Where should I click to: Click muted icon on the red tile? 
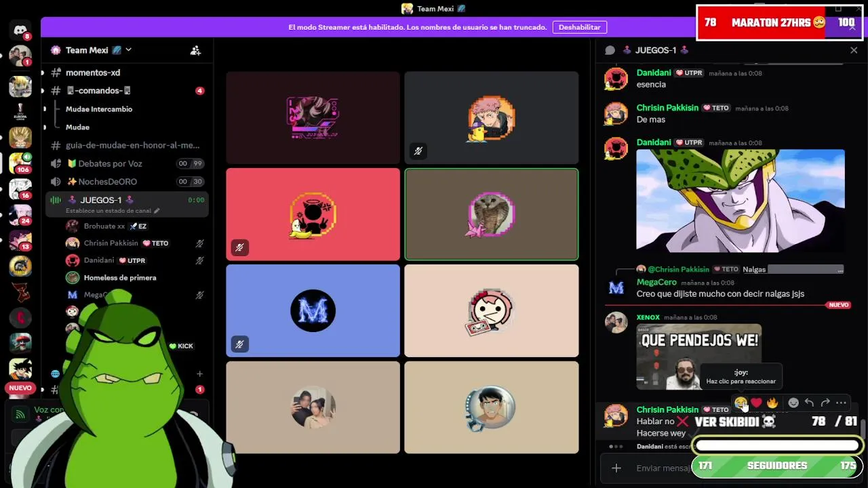[239, 248]
